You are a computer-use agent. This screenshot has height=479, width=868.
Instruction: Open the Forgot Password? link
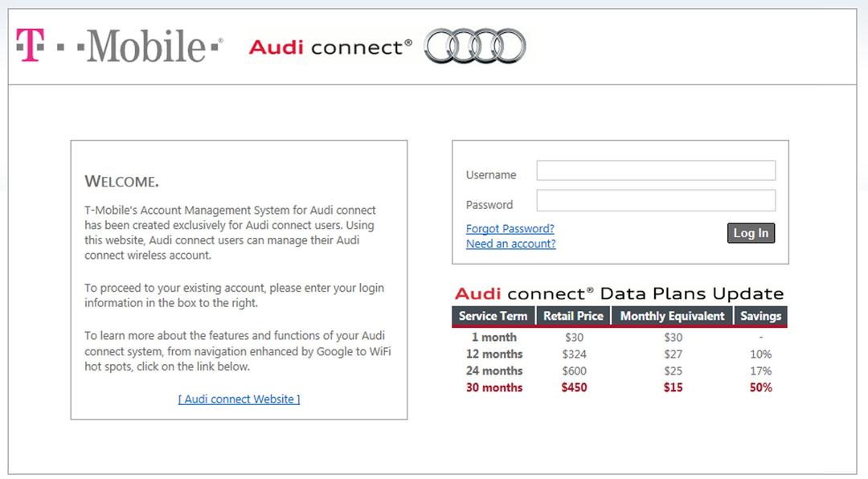pyautogui.click(x=510, y=229)
